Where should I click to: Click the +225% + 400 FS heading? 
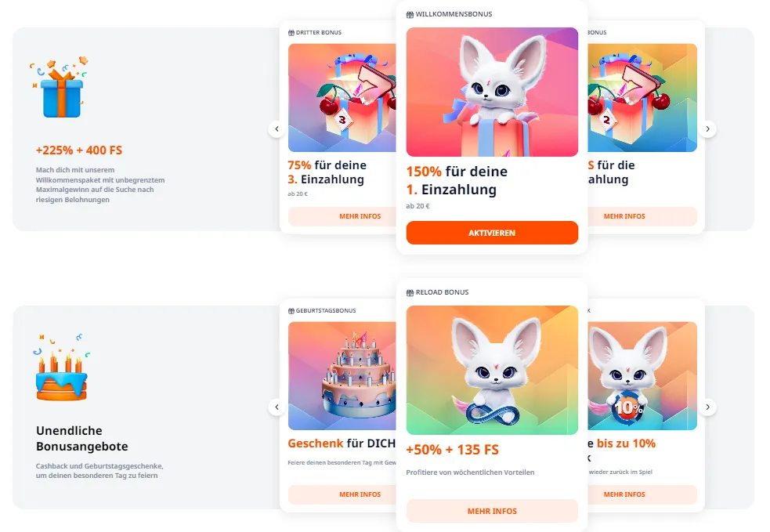(x=79, y=150)
